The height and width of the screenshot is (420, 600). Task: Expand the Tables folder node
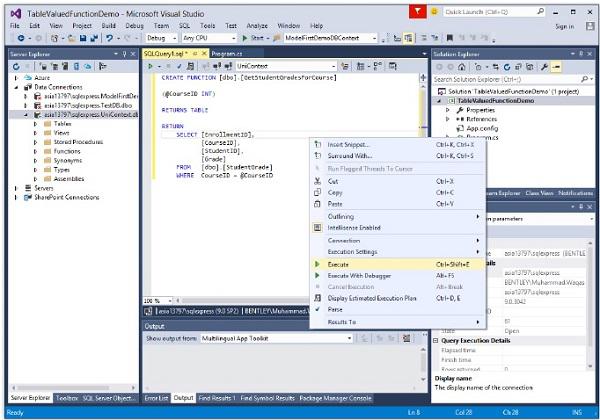tap(36, 124)
